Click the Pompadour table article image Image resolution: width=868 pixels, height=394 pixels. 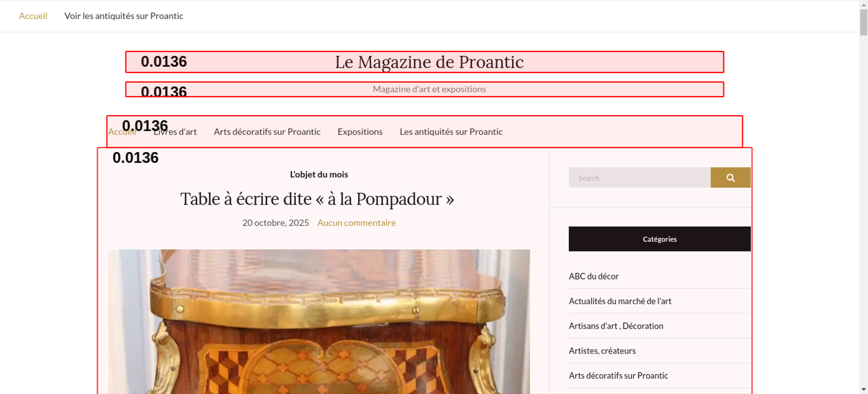coord(319,322)
